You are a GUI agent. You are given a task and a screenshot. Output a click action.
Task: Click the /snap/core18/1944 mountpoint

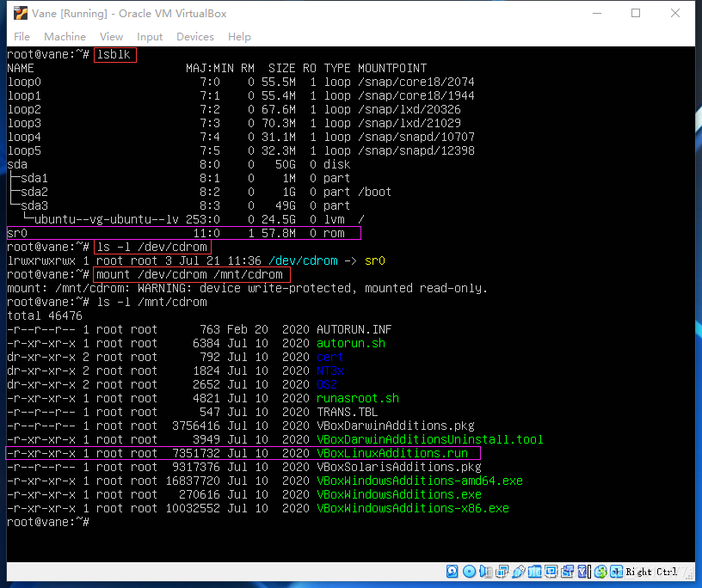tap(416, 95)
